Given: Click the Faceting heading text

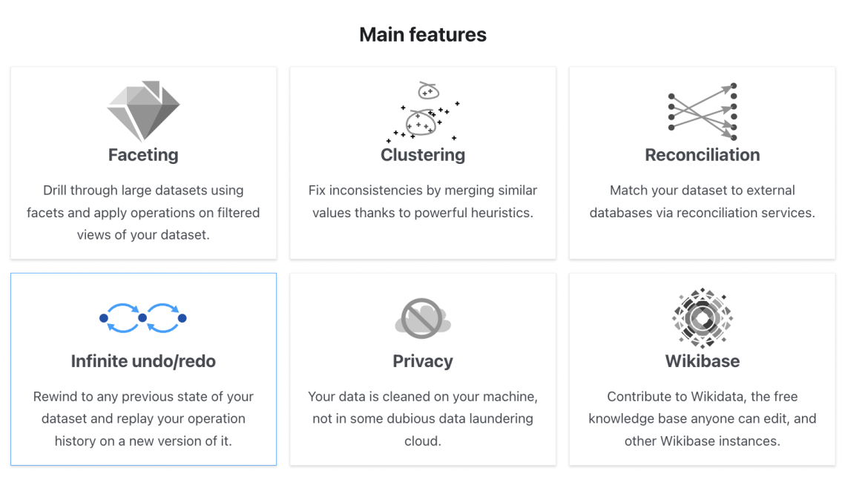Looking at the screenshot, I should point(143,155).
